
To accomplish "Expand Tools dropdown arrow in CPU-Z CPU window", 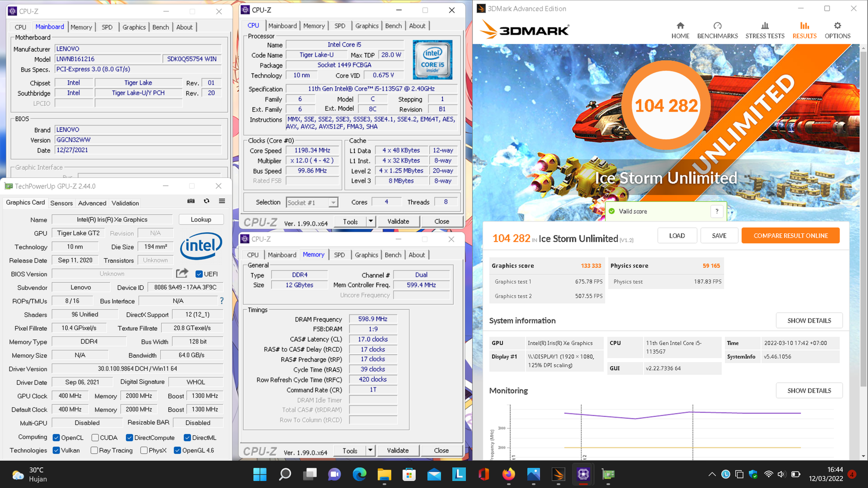I will (x=371, y=221).
